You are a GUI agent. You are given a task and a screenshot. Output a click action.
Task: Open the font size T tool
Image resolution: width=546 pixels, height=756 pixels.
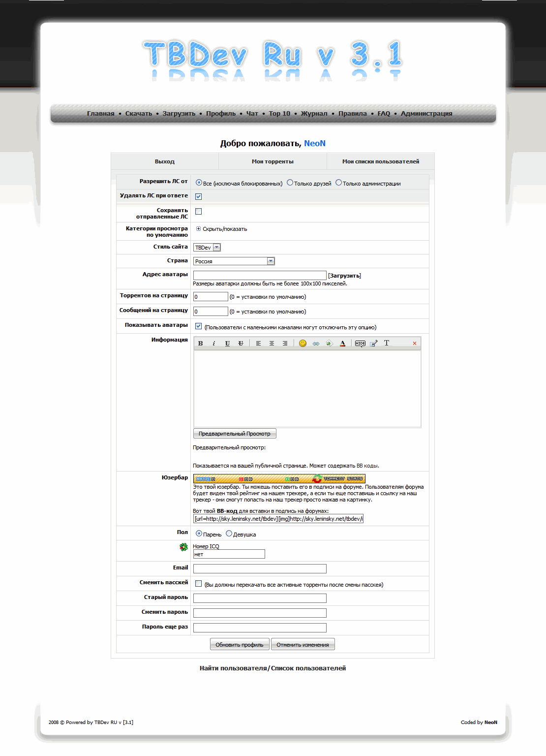[387, 343]
